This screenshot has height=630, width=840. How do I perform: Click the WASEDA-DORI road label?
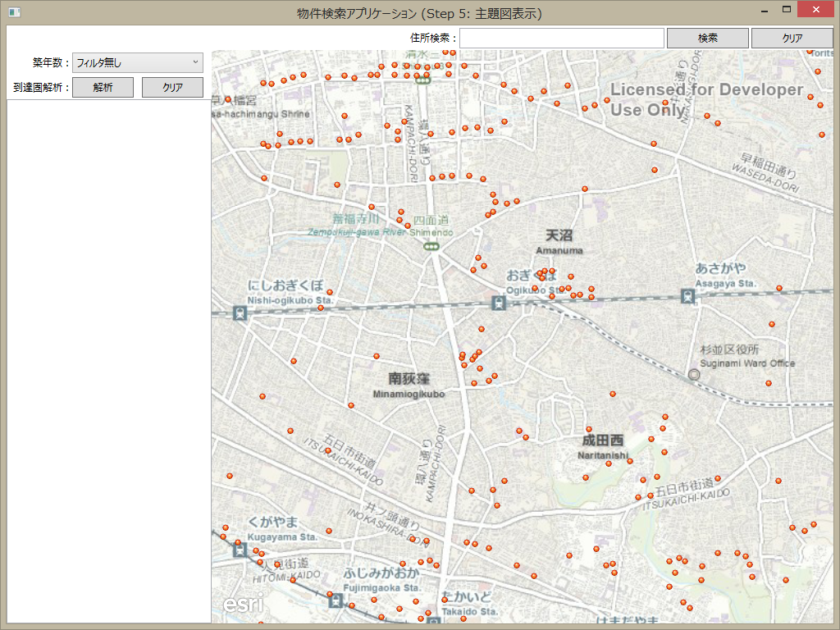[x=765, y=179]
